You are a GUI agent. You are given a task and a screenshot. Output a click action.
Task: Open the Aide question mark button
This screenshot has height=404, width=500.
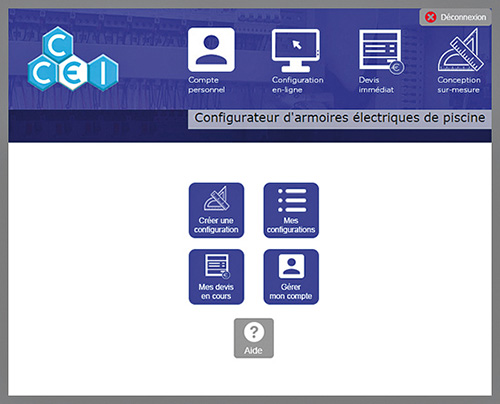click(x=254, y=338)
